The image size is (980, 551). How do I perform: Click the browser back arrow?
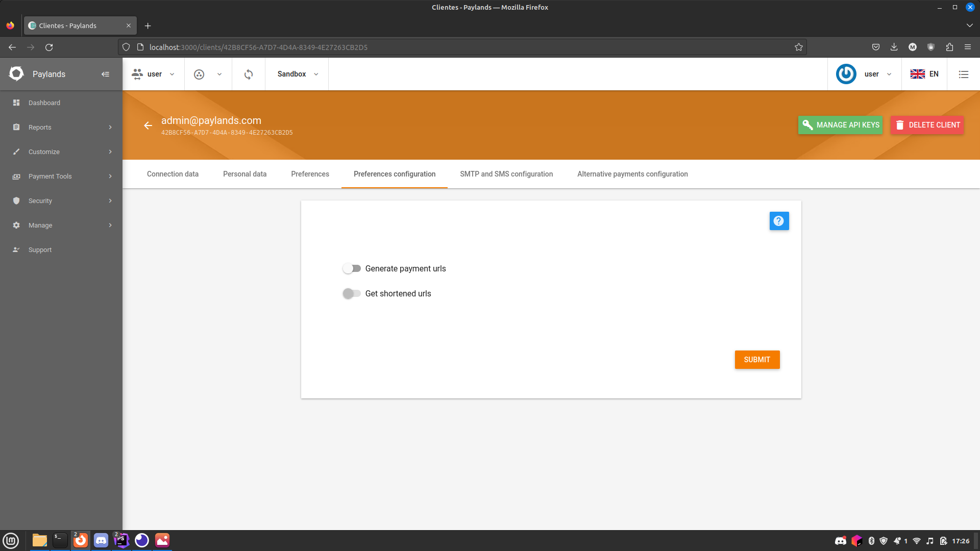pyautogui.click(x=12, y=47)
